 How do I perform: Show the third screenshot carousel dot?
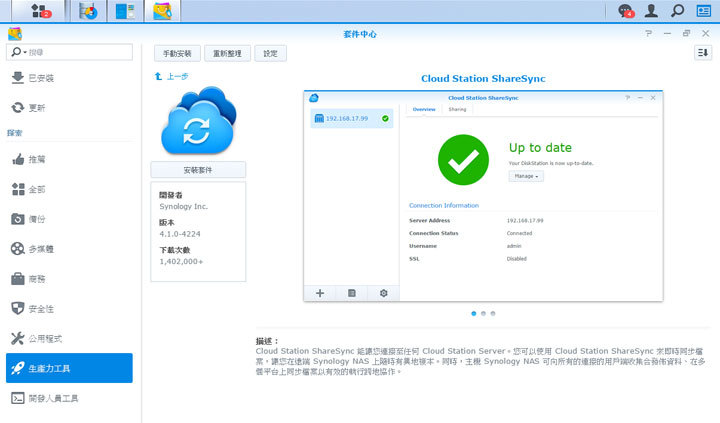pyautogui.click(x=493, y=313)
